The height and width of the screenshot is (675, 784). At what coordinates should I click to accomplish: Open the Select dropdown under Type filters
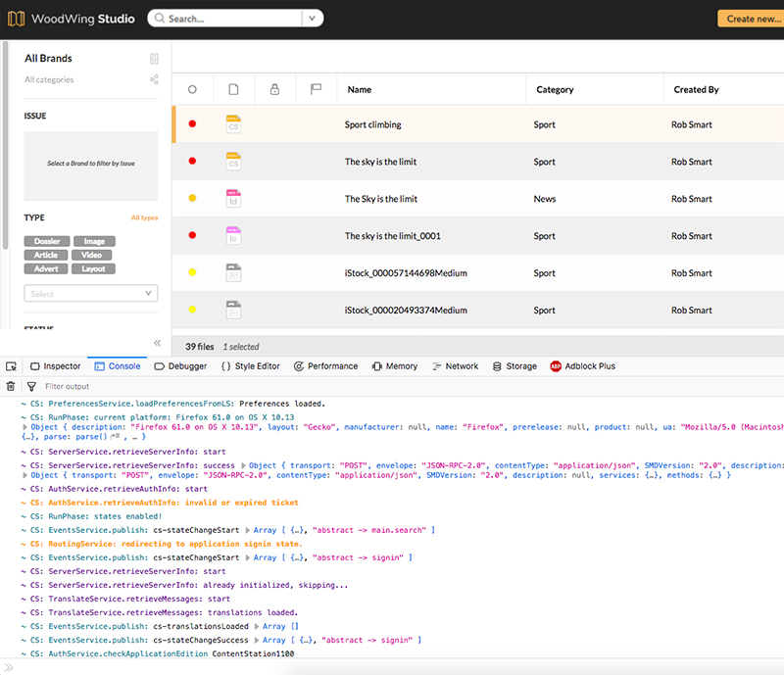tap(90, 293)
